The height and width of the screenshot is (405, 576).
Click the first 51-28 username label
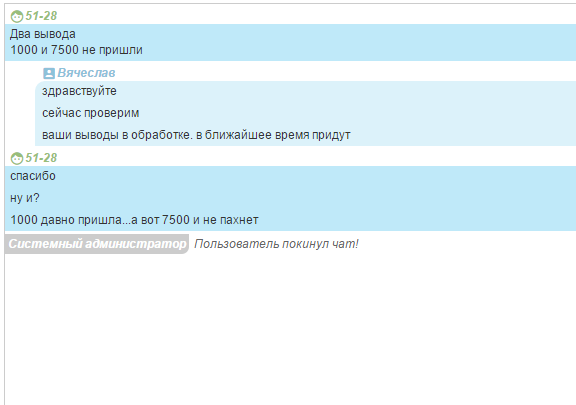41,16
